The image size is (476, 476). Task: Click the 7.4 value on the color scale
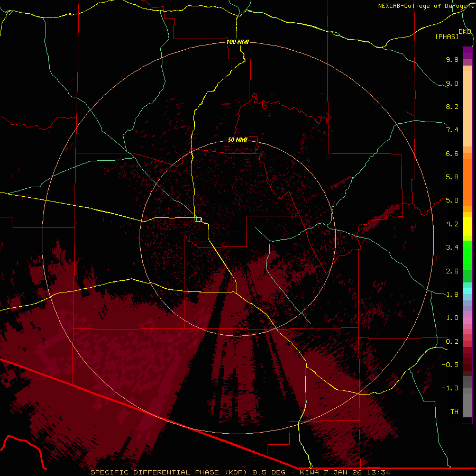452,130
